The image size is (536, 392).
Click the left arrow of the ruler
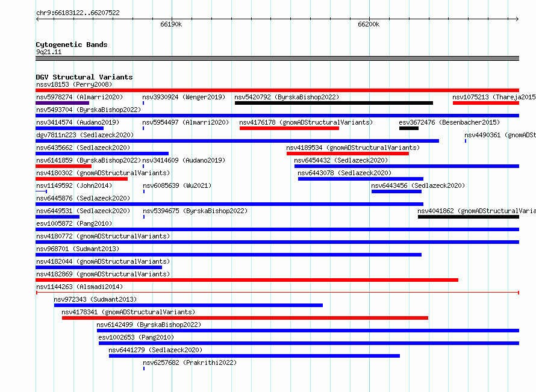click(37, 19)
